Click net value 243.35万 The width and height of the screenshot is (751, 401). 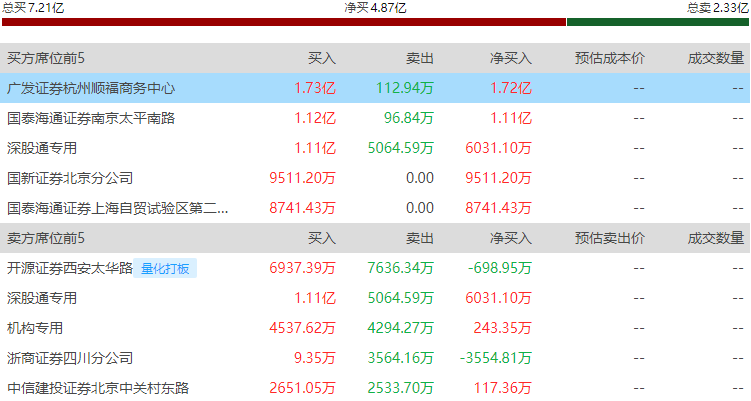tap(502, 328)
